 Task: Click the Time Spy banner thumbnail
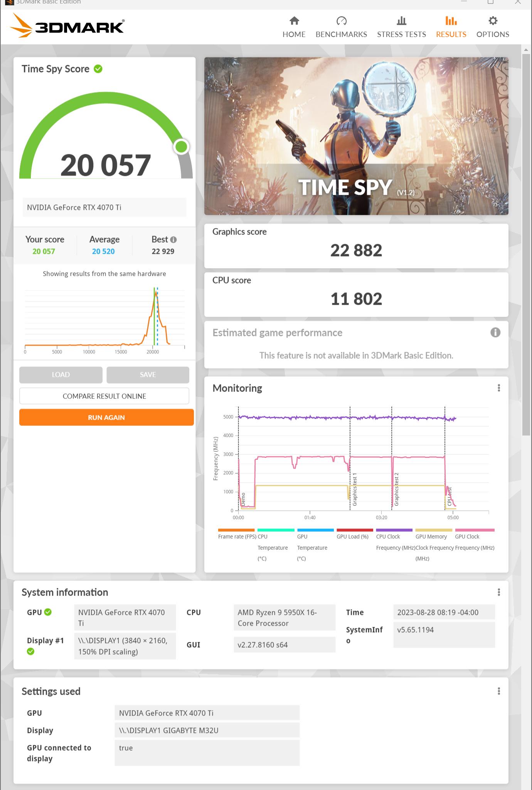(x=356, y=136)
